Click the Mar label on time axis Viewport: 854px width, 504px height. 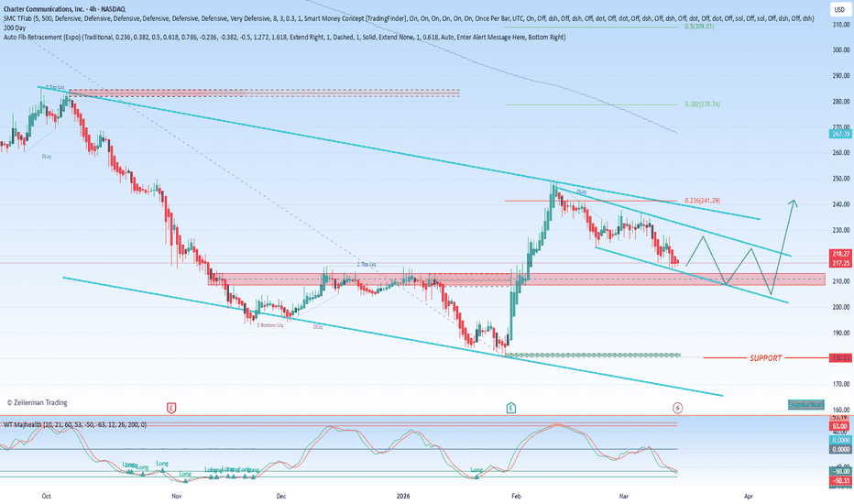pyautogui.click(x=624, y=497)
